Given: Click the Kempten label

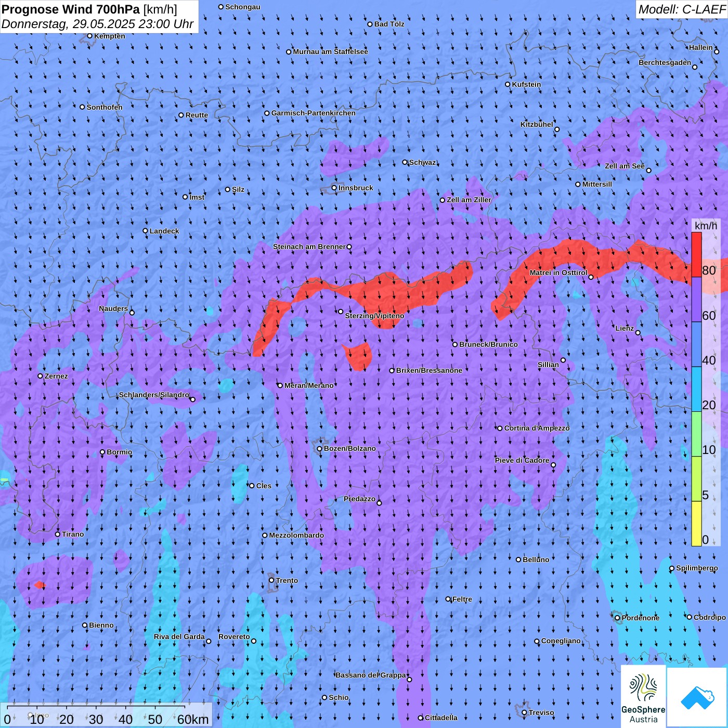Looking at the screenshot, I should 110,36.
